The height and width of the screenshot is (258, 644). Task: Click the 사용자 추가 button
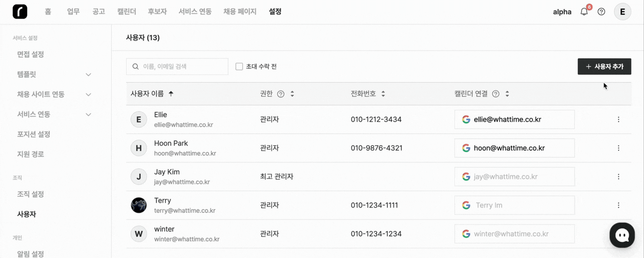pyautogui.click(x=604, y=67)
